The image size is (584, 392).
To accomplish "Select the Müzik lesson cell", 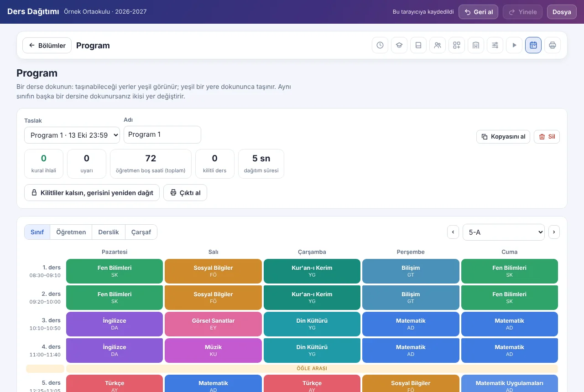I will [x=213, y=351].
